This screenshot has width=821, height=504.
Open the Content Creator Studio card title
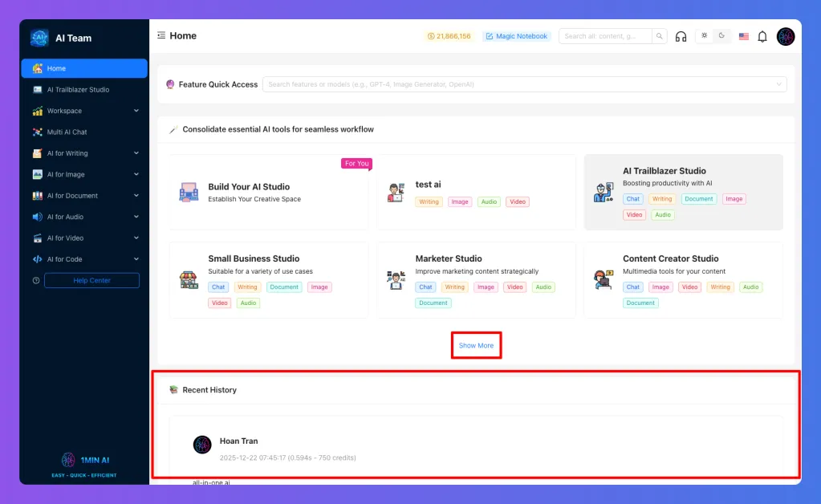(671, 258)
